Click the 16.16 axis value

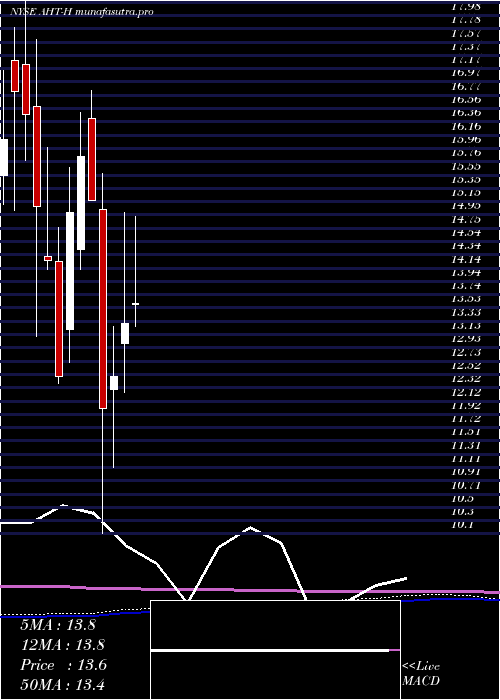point(466,126)
